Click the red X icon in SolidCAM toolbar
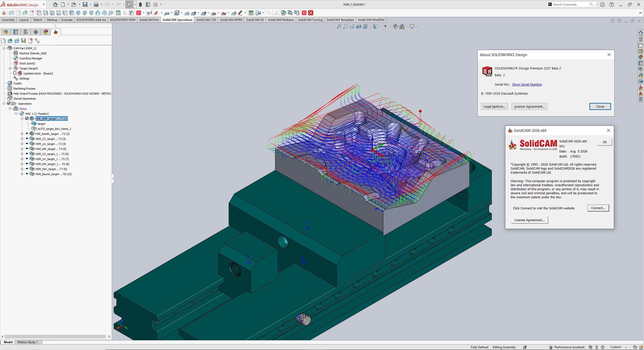This screenshot has width=644, height=350. (311, 13)
